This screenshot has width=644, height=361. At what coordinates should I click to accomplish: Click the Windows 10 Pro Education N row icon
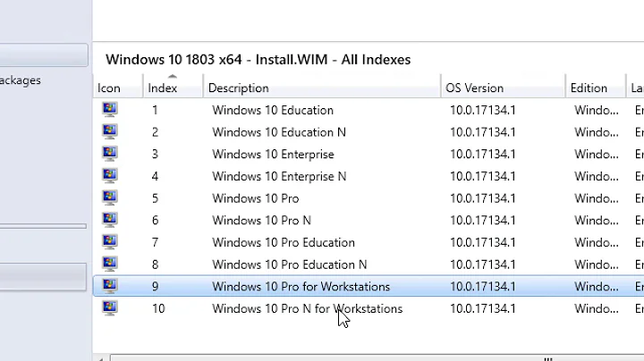(110, 264)
